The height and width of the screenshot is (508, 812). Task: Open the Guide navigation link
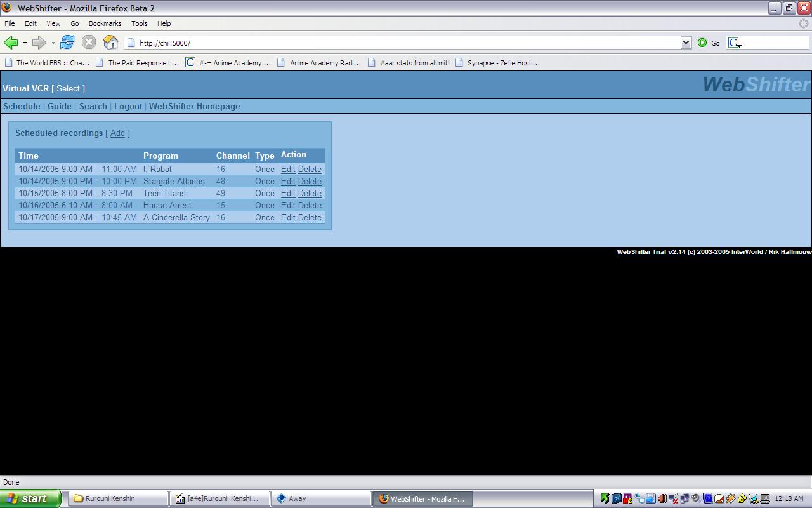click(x=60, y=106)
